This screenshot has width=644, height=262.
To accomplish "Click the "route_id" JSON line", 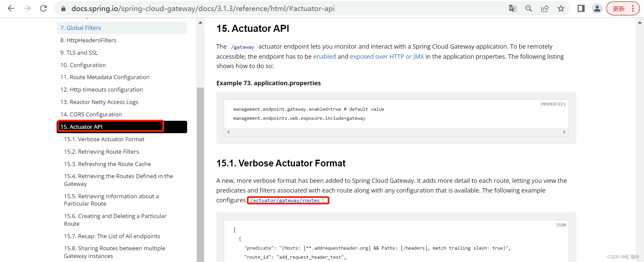I will point(295,257).
